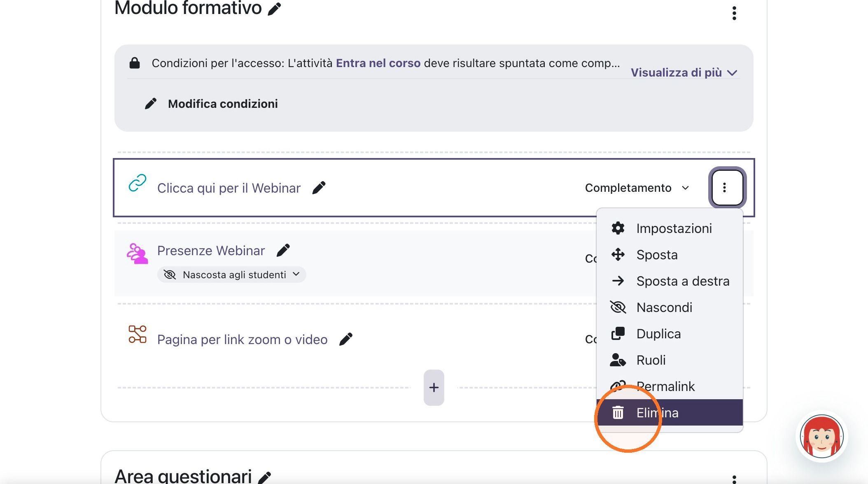Screen dimensions: 868x484
Task: Select Nascondi to hide the activity
Action: coord(670,307)
